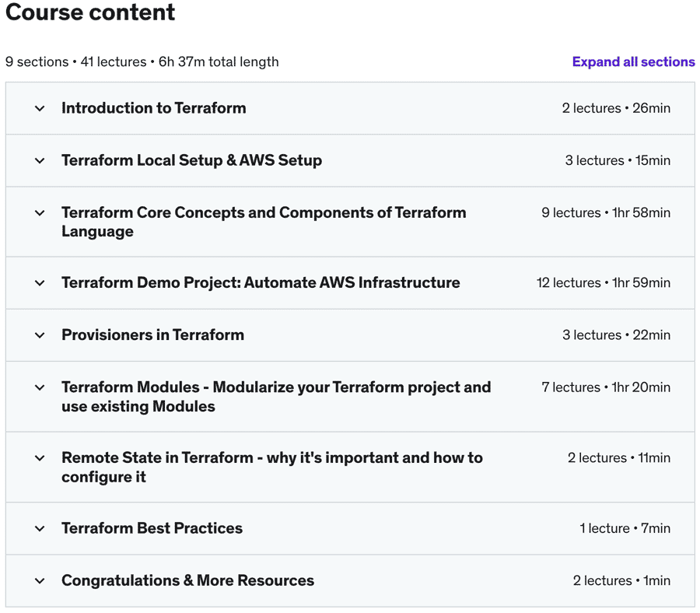Open Terraform Demo Project: Automate AWS Infrastructure title
Image resolution: width=700 pixels, height=613 pixels.
coord(261,282)
